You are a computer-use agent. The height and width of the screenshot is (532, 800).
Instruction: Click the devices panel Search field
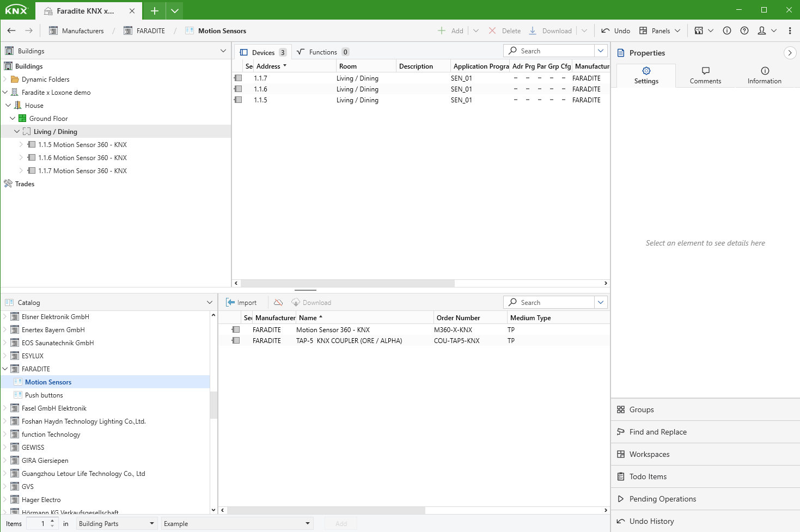coord(549,51)
